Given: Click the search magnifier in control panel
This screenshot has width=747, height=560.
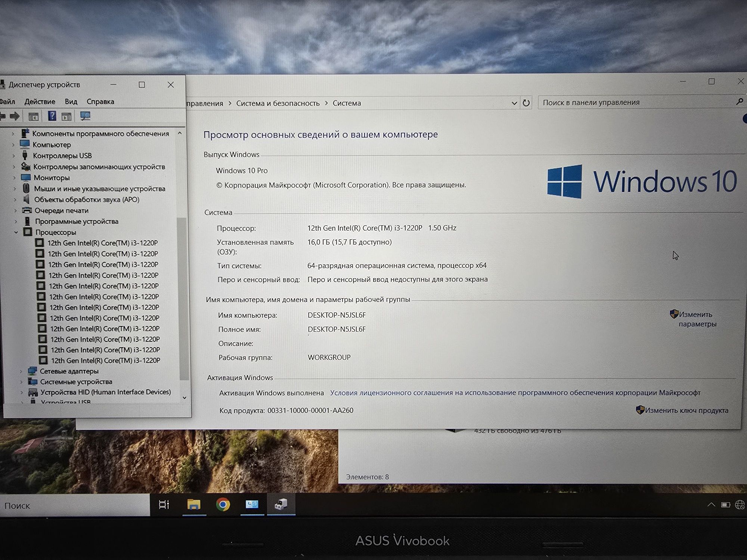Looking at the screenshot, I should (739, 102).
